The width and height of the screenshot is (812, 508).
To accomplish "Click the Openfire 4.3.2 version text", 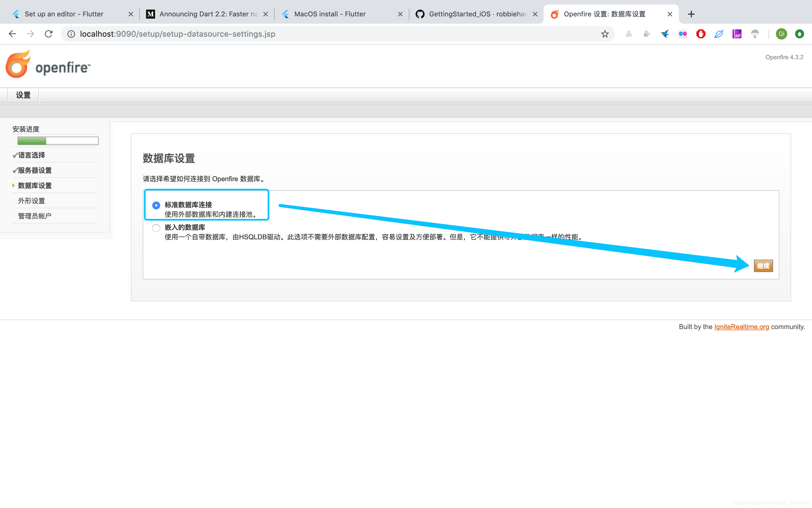I will pos(784,57).
